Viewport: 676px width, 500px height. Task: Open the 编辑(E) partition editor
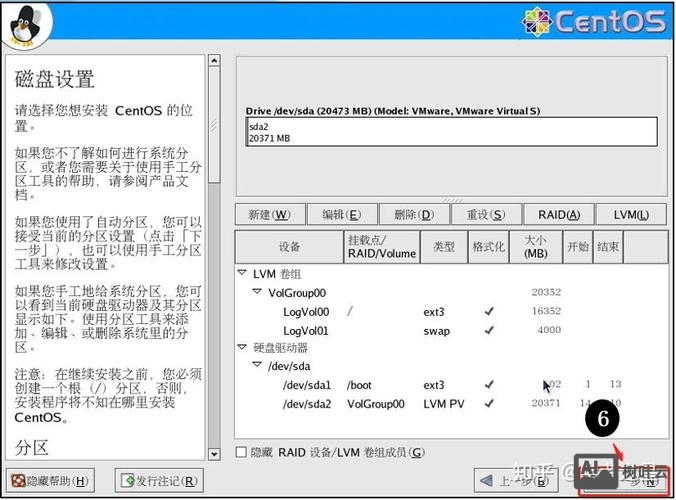click(342, 214)
